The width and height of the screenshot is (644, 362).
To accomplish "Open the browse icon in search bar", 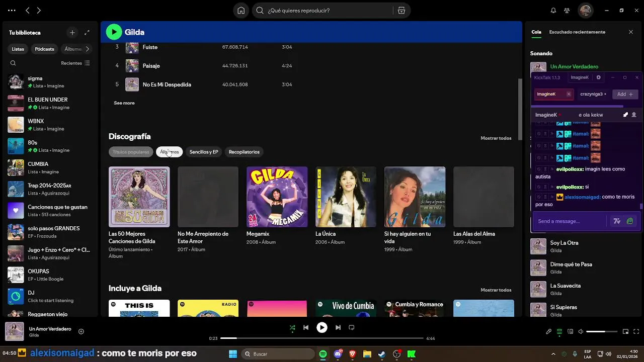I will [x=401, y=11].
